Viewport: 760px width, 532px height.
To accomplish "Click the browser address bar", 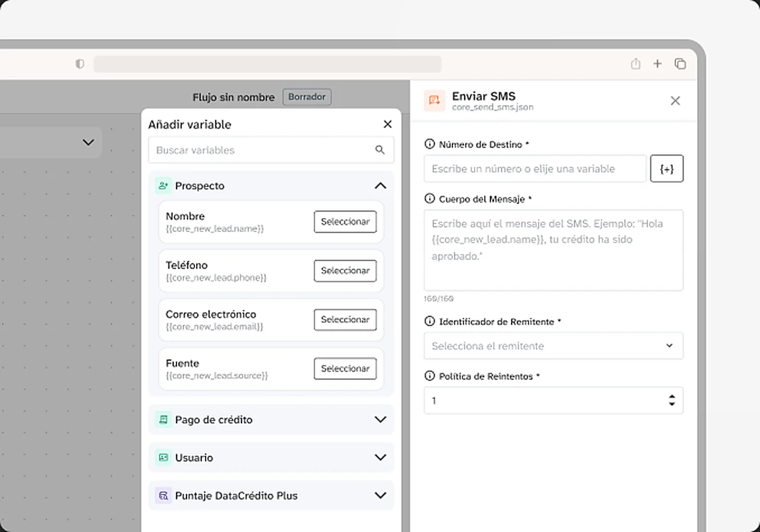I will 267,64.
